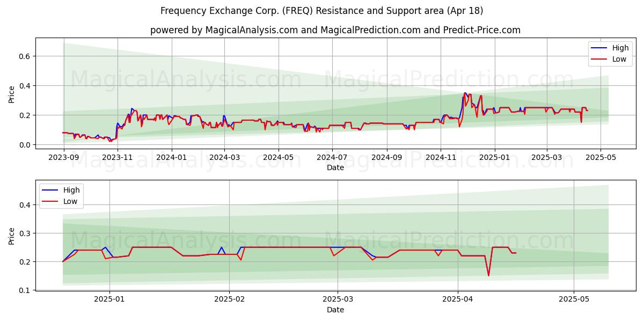Click the '0.0' y-axis tick in top chart
Image resolution: width=644 pixels, height=322 pixels.
[x=26, y=145]
